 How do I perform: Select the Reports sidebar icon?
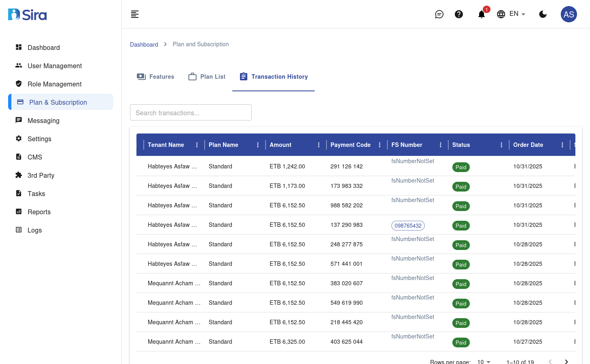pyautogui.click(x=19, y=211)
